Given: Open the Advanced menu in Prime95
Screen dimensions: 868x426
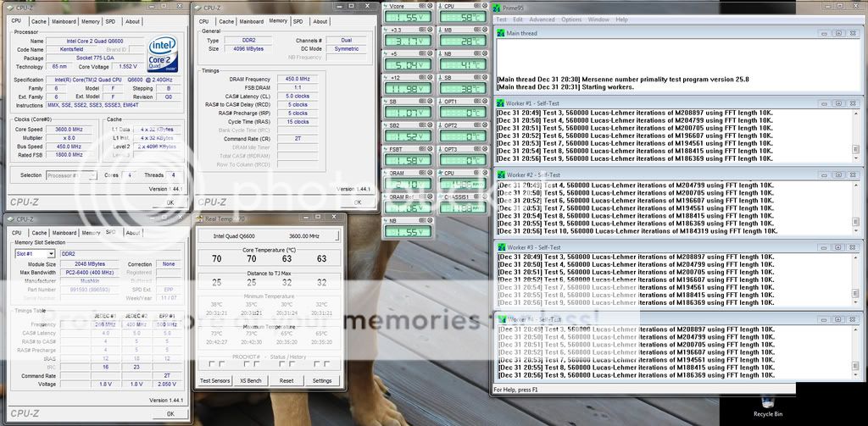Looking at the screenshot, I should pos(542,19).
